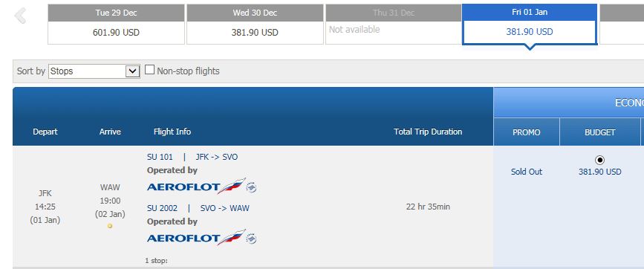The image size is (644, 269).
Task: Click the Thu 31 Dec unavailable tab
Action: coord(394,25)
